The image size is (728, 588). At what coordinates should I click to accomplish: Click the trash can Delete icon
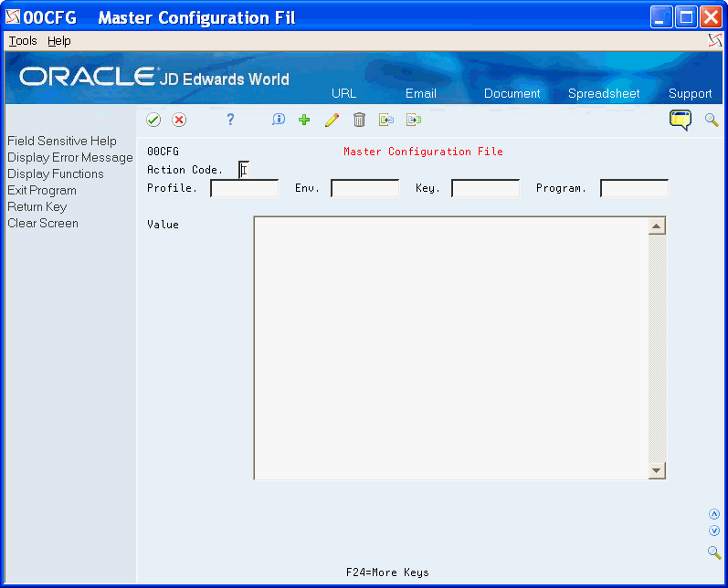[359, 120]
